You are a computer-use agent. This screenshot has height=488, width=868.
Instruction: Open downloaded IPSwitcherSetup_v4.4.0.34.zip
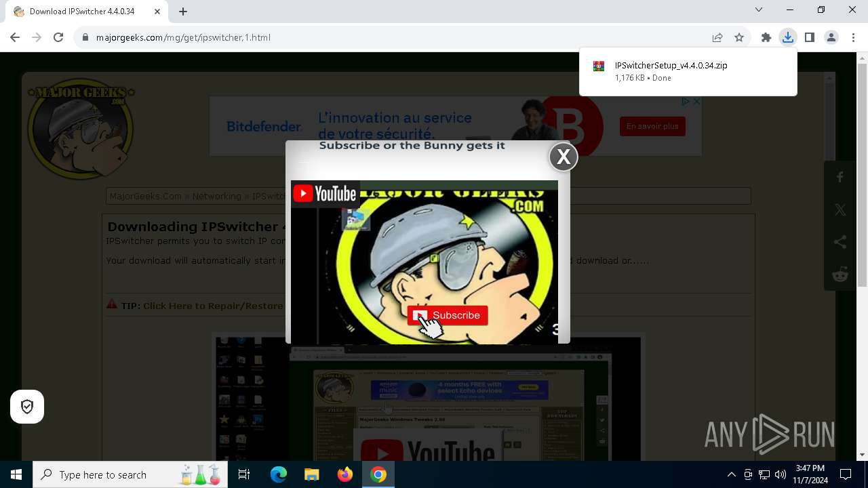pos(671,66)
